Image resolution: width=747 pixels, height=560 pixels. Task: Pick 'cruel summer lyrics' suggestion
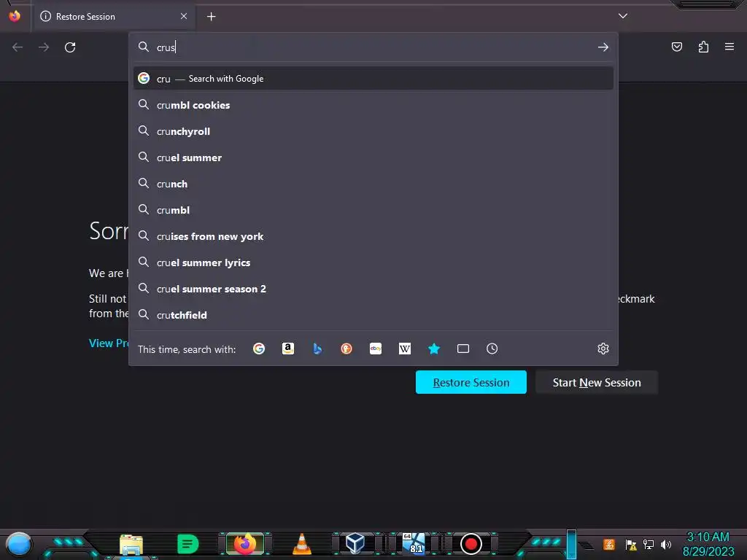(x=373, y=262)
